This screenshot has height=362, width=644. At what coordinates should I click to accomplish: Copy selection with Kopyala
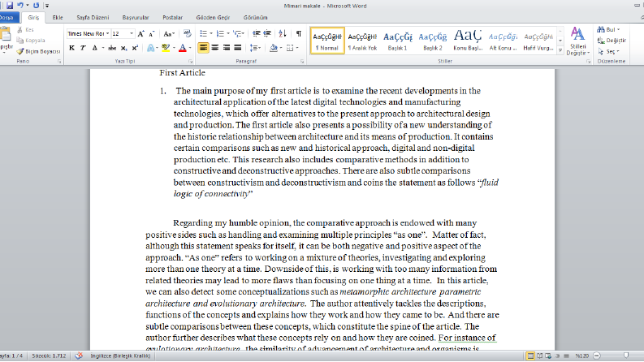click(30, 41)
